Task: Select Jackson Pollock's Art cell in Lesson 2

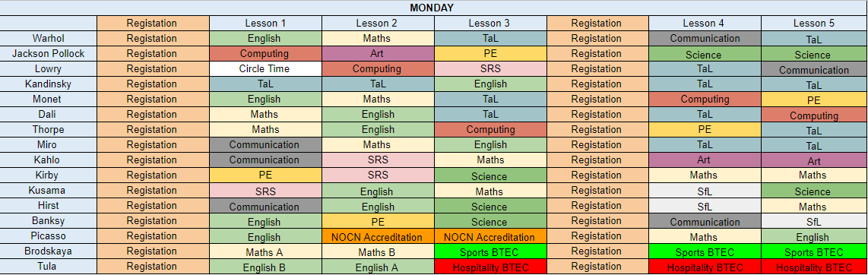Action: pyautogui.click(x=378, y=54)
